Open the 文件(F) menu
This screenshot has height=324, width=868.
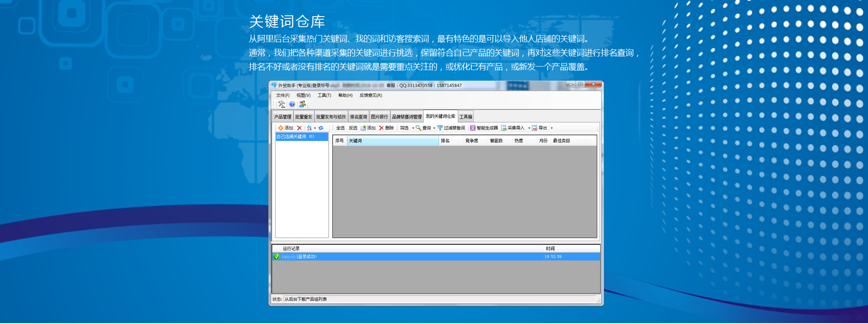pyautogui.click(x=283, y=95)
